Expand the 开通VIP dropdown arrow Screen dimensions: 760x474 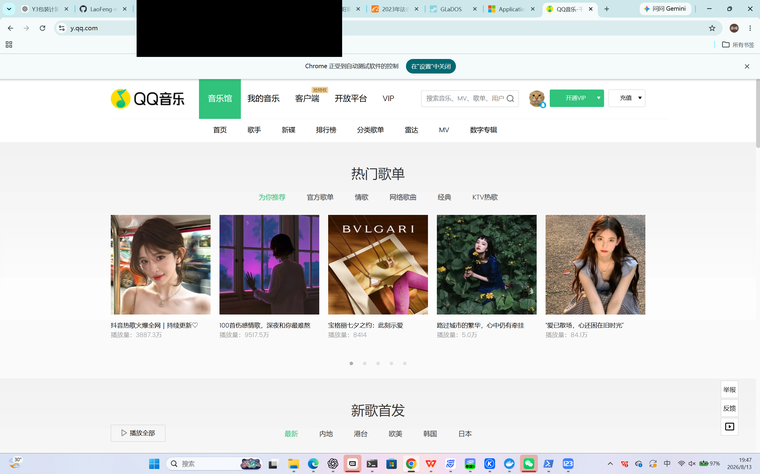599,98
